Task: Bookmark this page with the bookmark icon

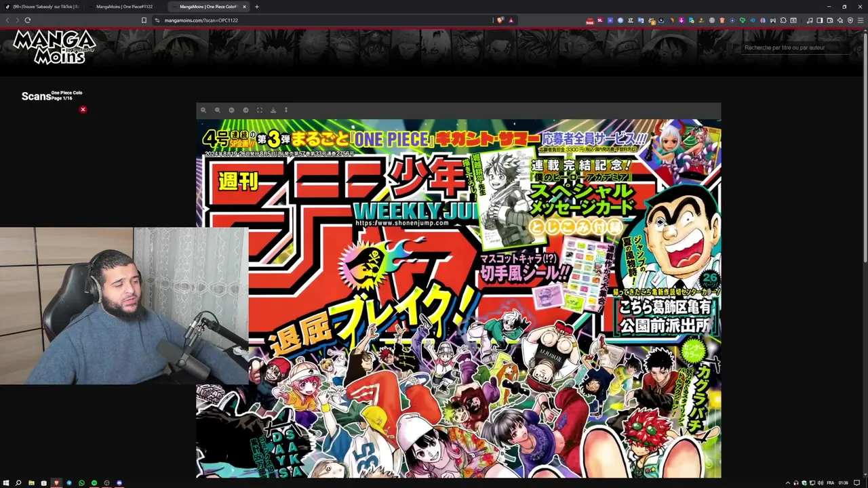Action: (x=144, y=20)
